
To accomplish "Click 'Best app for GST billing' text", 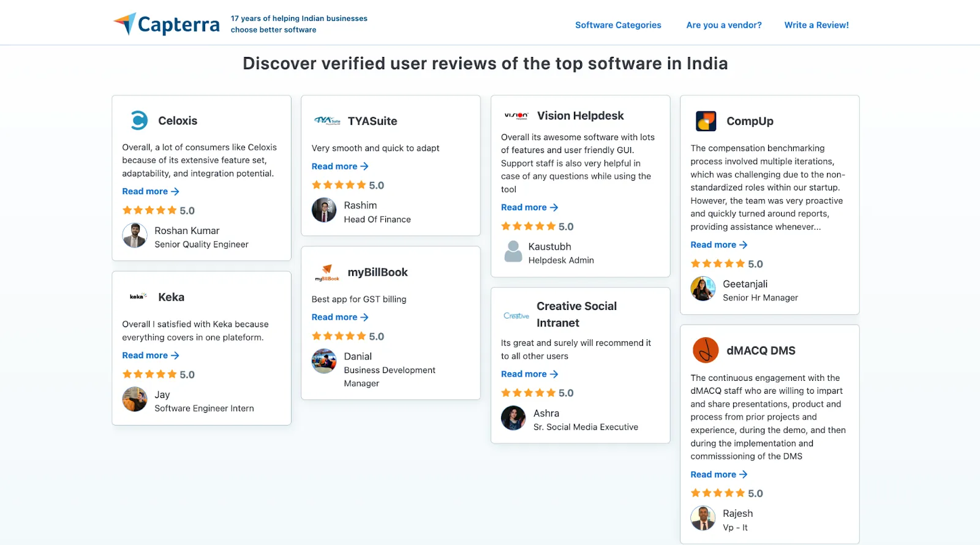I will point(359,299).
